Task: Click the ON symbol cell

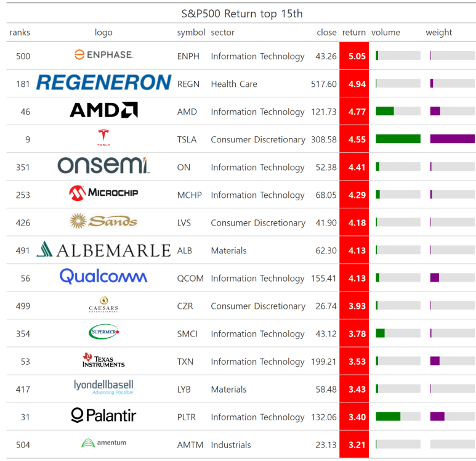Action: tap(184, 168)
